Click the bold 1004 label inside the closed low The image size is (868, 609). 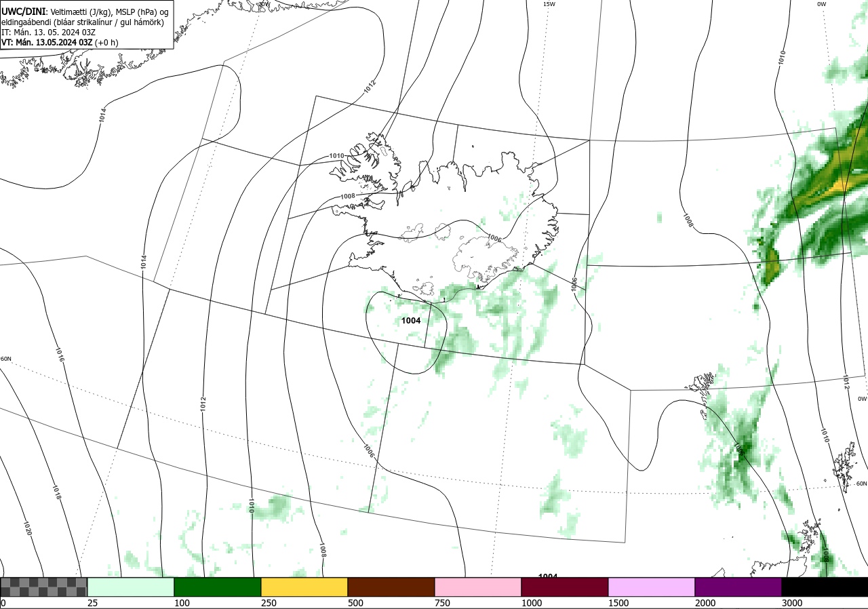pyautogui.click(x=411, y=321)
